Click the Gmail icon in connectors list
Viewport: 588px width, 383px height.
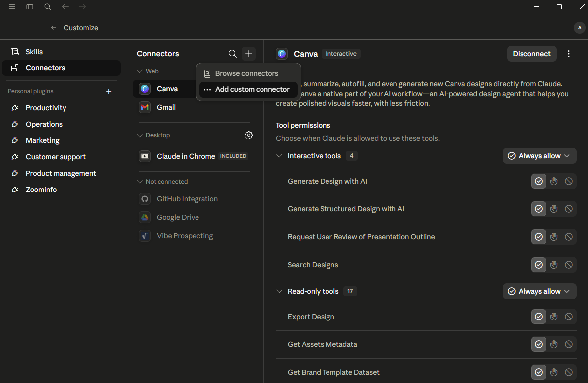tap(145, 107)
